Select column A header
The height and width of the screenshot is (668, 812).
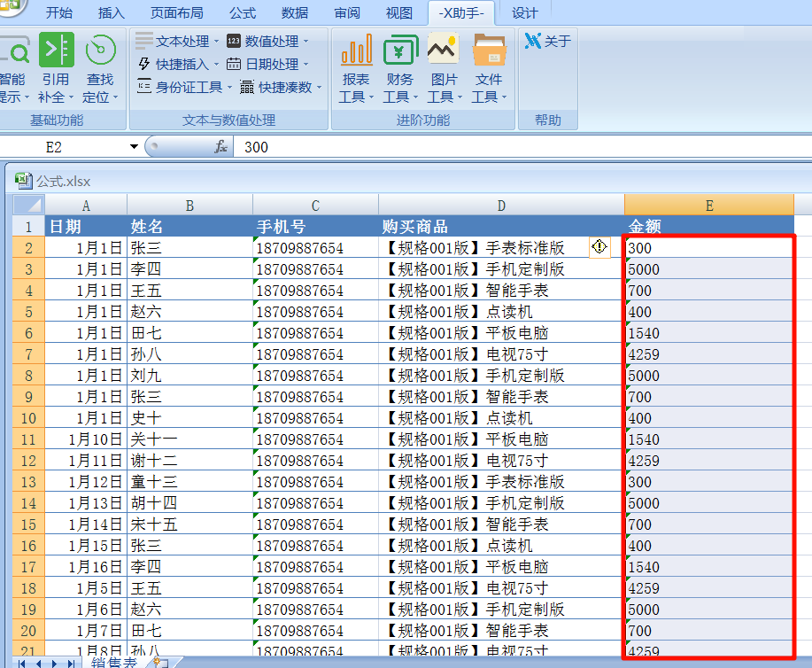coord(86,206)
